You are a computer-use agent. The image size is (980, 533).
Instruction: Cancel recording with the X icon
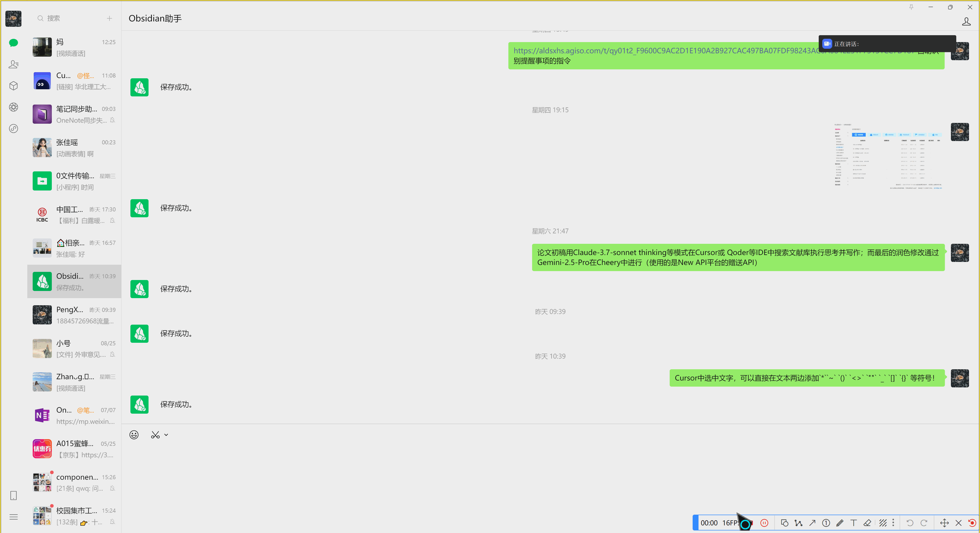[x=958, y=523]
